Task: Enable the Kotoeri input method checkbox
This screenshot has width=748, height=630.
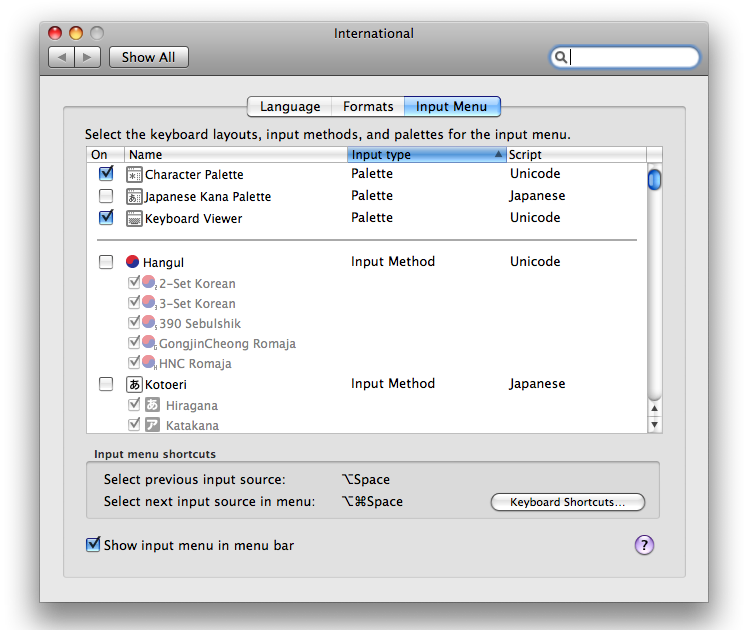Action: [106, 383]
